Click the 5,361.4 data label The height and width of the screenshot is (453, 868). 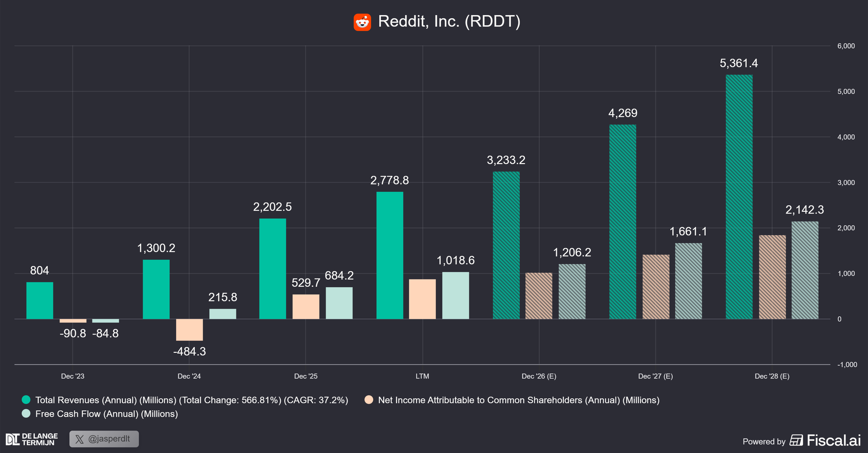739,63
